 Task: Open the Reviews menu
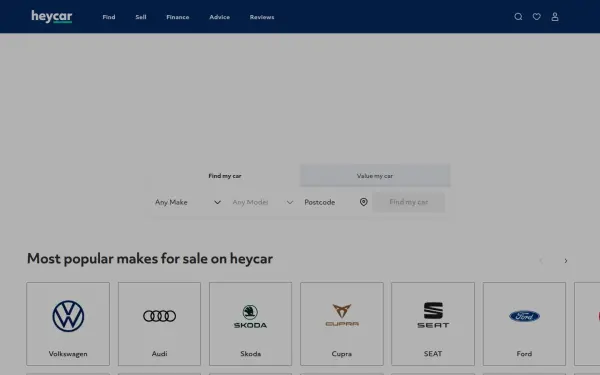(262, 17)
